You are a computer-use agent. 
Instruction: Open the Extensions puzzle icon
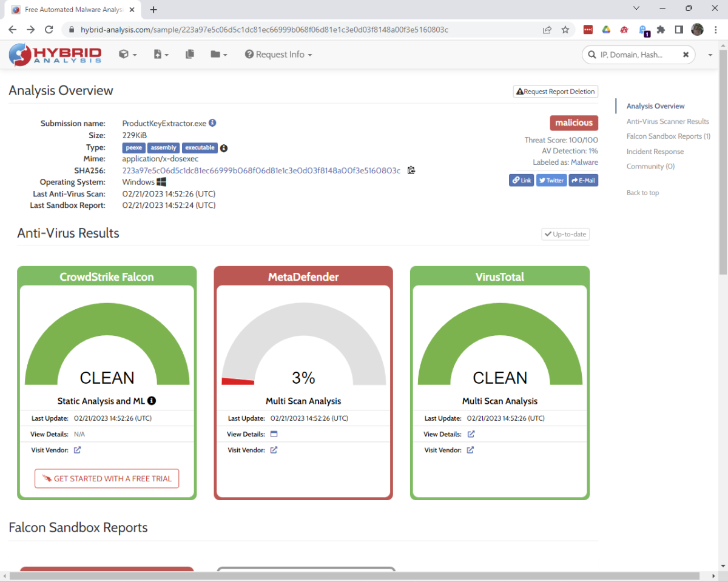pyautogui.click(x=661, y=29)
